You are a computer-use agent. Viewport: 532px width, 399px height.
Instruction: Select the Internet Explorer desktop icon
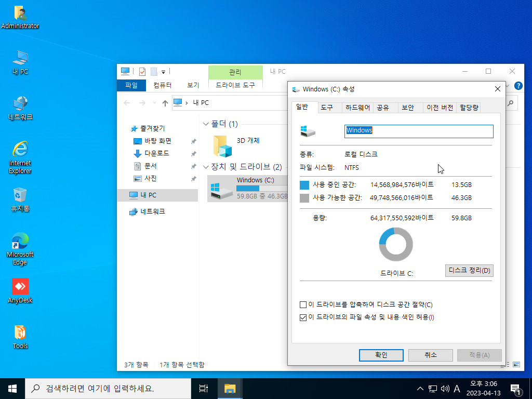point(20,157)
